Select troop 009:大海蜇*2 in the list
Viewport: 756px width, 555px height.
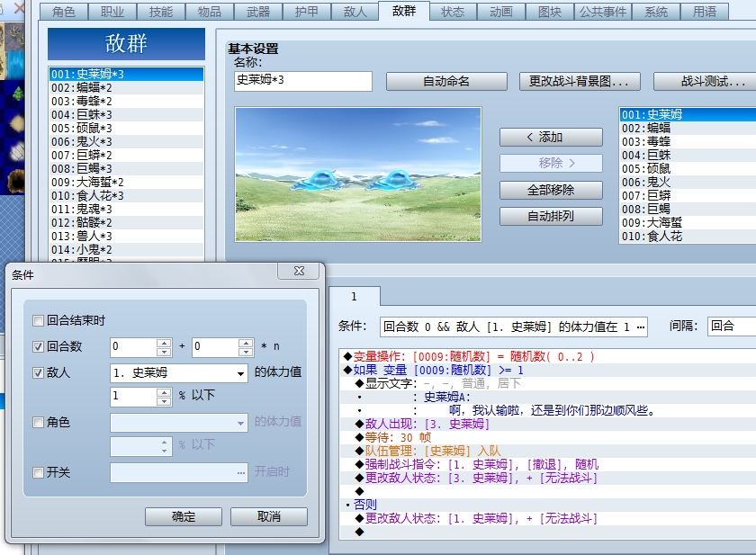127,182
